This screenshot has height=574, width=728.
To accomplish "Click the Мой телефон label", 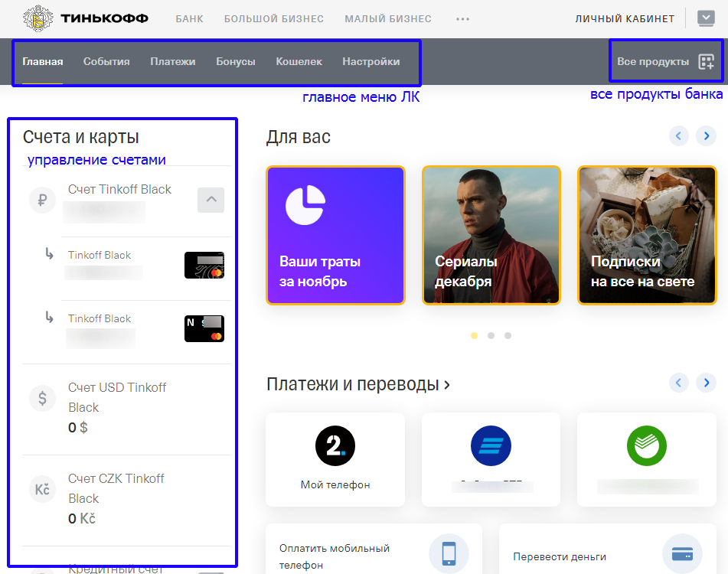I will point(335,485).
